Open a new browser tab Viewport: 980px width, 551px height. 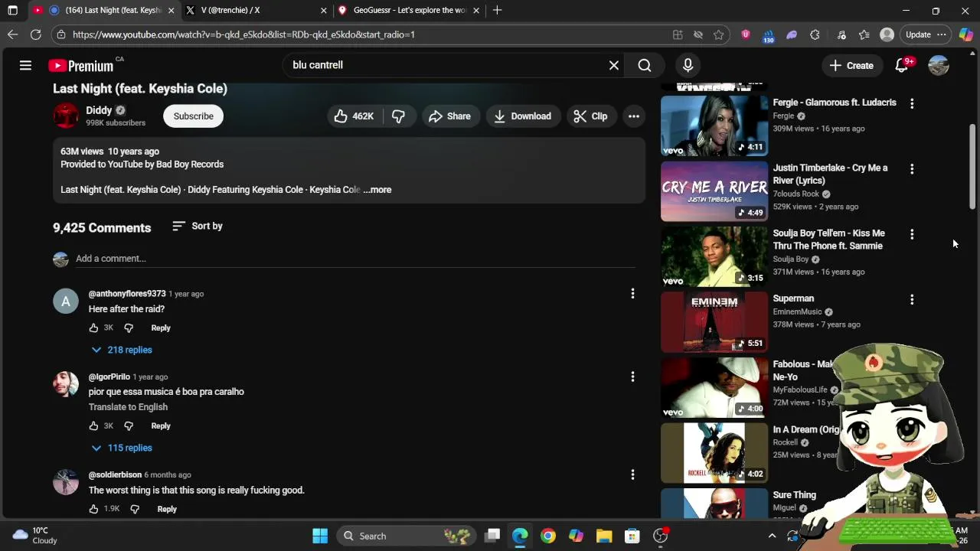tap(497, 10)
